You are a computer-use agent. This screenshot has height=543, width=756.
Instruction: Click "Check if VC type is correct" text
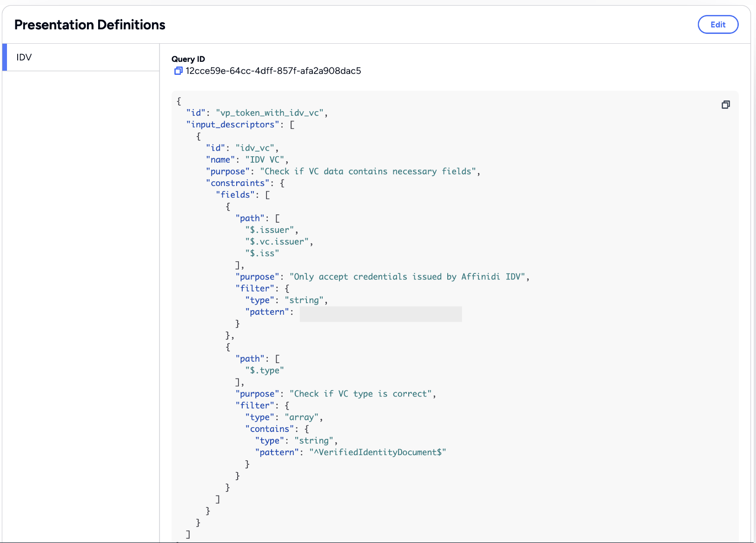tap(360, 394)
